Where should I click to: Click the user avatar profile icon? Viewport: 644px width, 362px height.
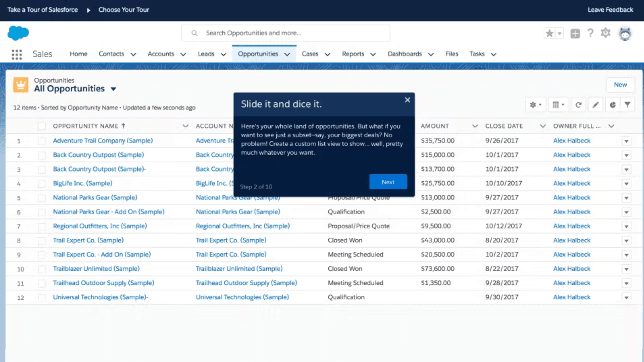[625, 34]
